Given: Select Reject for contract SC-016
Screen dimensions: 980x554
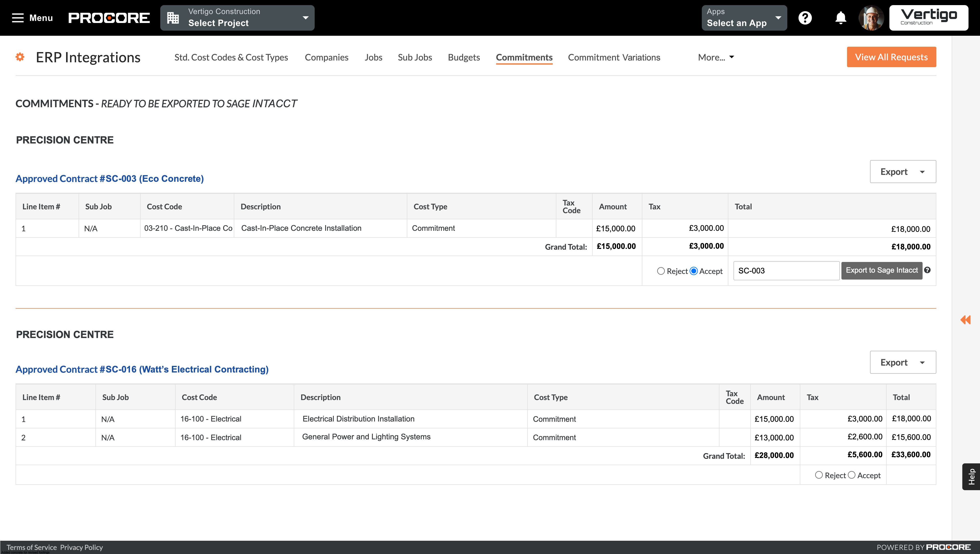Looking at the screenshot, I should (x=819, y=475).
